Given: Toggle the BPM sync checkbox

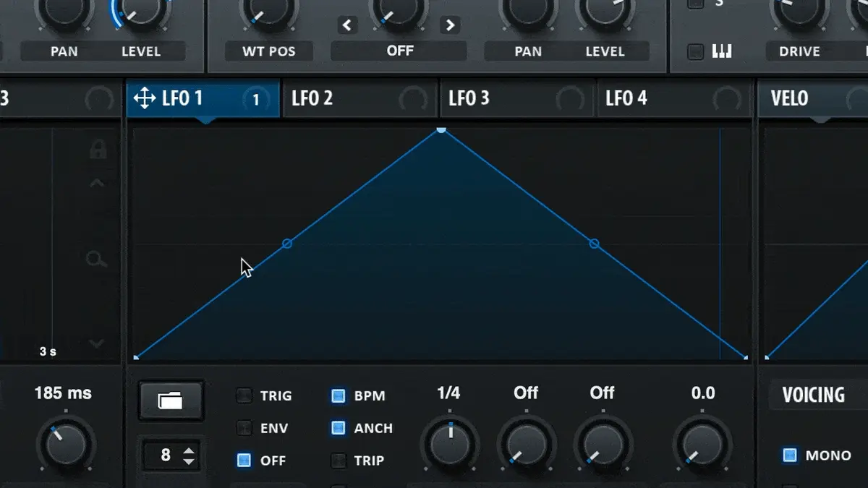Looking at the screenshot, I should [338, 395].
